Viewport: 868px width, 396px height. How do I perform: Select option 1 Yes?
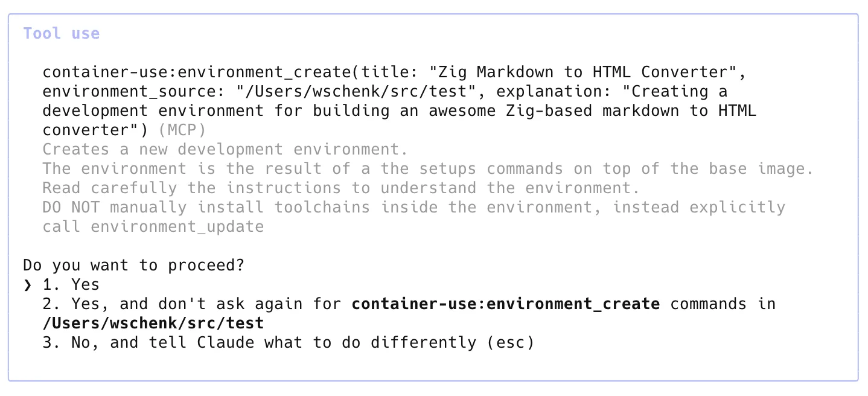(x=71, y=285)
